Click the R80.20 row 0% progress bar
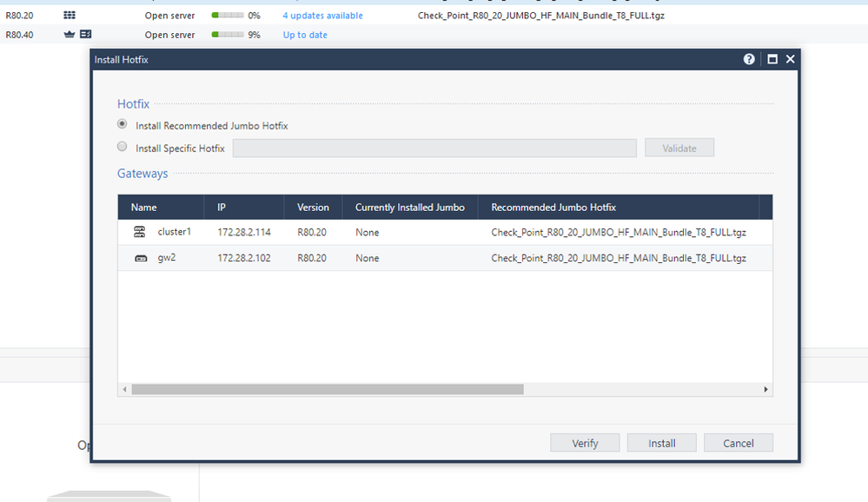The width and height of the screenshot is (868, 502). (228, 16)
